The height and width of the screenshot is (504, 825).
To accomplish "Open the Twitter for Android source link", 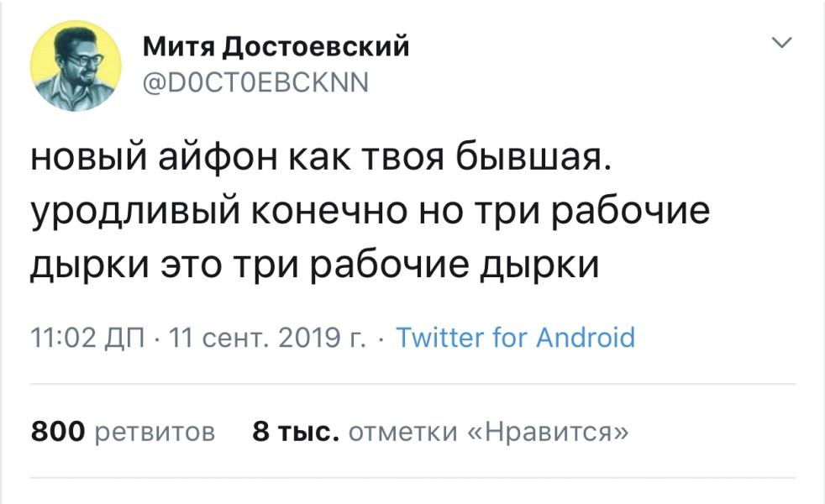I will (515, 338).
